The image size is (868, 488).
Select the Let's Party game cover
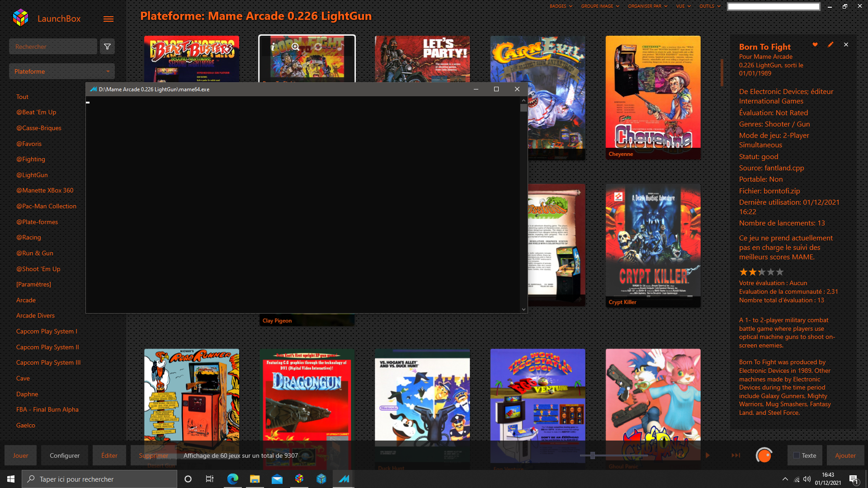(x=422, y=59)
